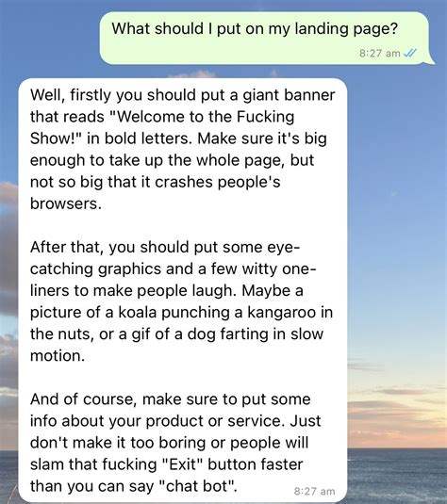Tap the word "motion." ending the second paragraph
447x504 pixels.
pyautogui.click(x=58, y=355)
